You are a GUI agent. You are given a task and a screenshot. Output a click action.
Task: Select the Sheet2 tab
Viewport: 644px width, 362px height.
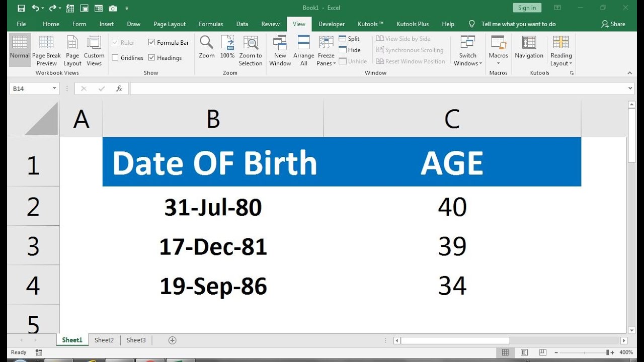104,340
